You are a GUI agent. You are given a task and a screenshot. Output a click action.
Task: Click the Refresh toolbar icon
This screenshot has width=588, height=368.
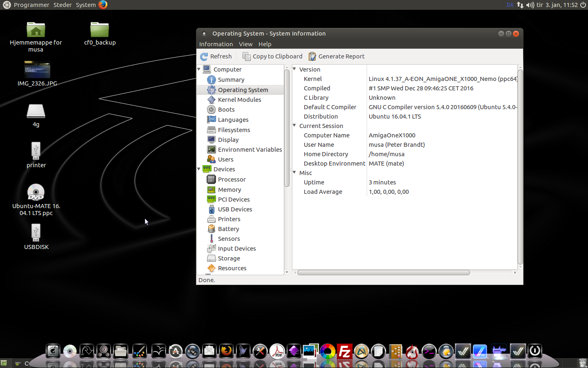click(x=205, y=56)
